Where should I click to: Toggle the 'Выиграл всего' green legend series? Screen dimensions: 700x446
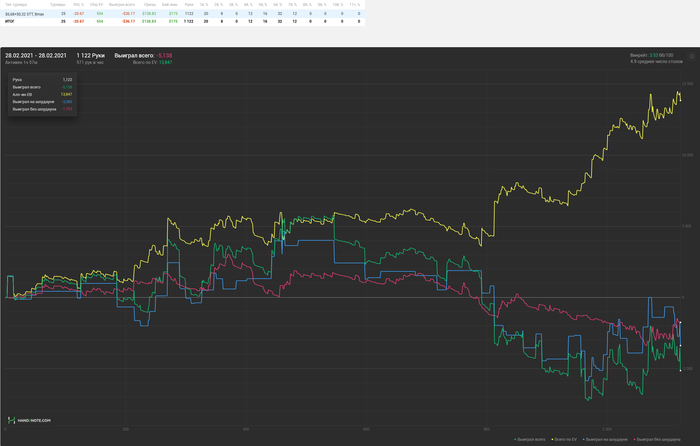(530, 440)
